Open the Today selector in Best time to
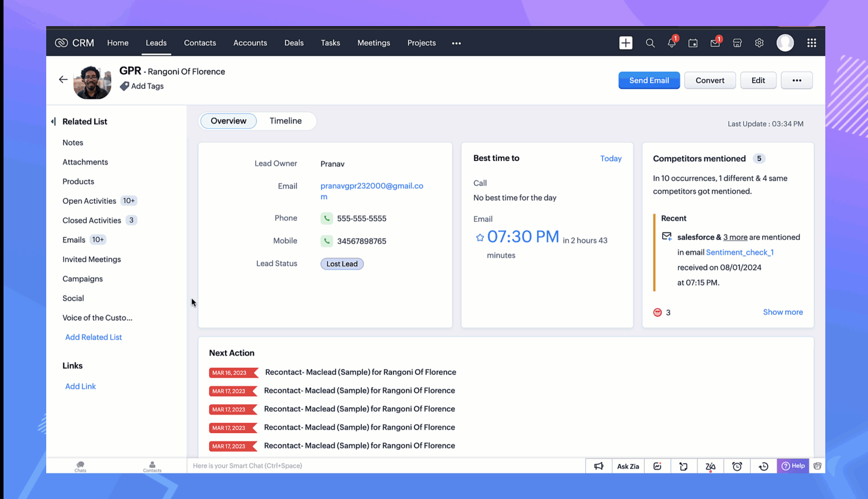Viewport: 868px width, 499px height. [610, 159]
